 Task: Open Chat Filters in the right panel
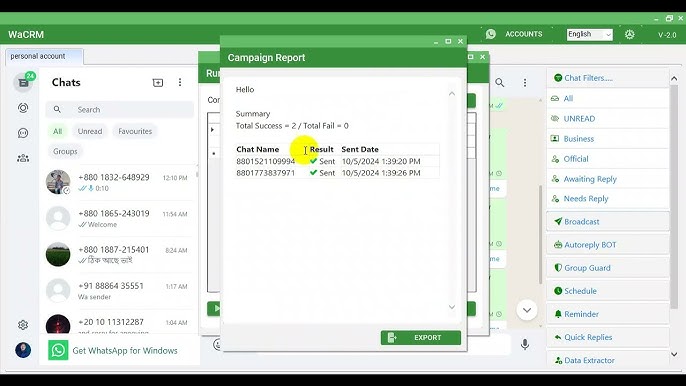pos(608,78)
